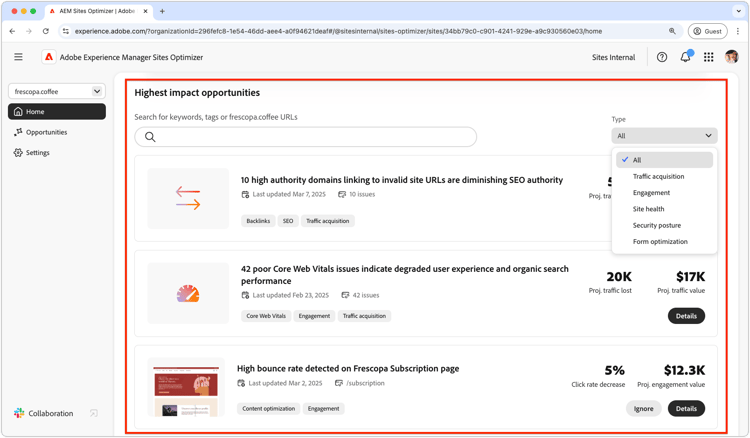Click the Backlinks tag
The image size is (750, 438).
point(258,221)
